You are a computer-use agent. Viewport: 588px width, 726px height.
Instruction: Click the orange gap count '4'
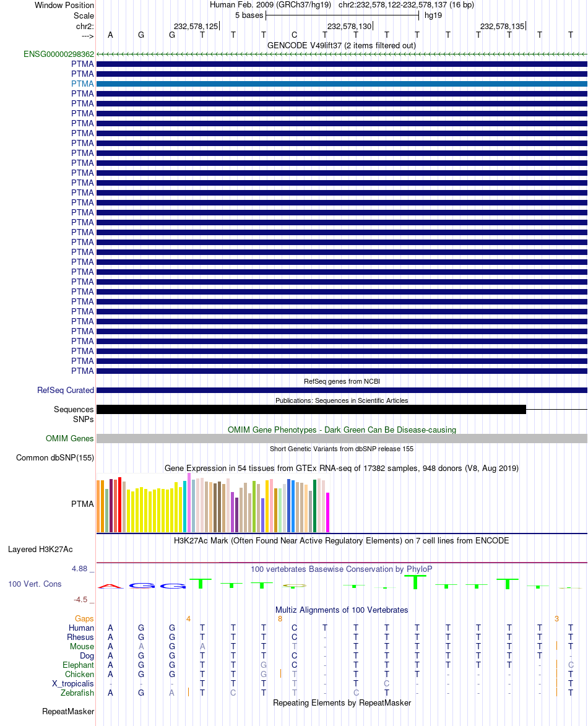pyautogui.click(x=188, y=618)
